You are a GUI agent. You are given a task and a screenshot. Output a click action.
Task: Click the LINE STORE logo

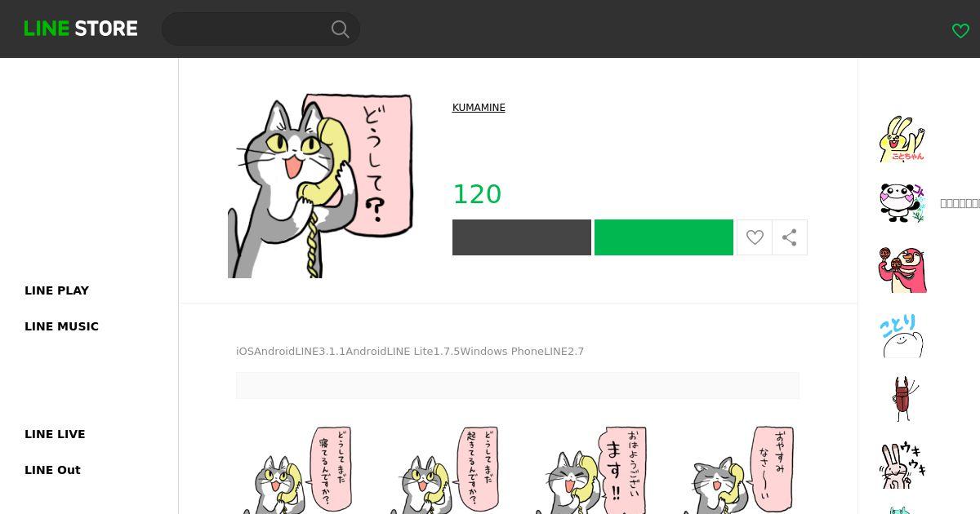[x=81, y=29]
